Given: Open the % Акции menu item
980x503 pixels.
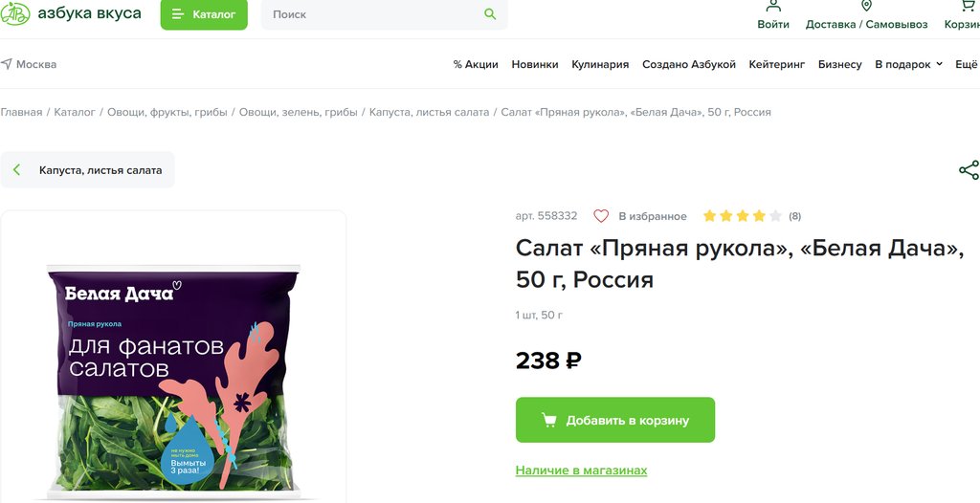Looking at the screenshot, I should (476, 64).
